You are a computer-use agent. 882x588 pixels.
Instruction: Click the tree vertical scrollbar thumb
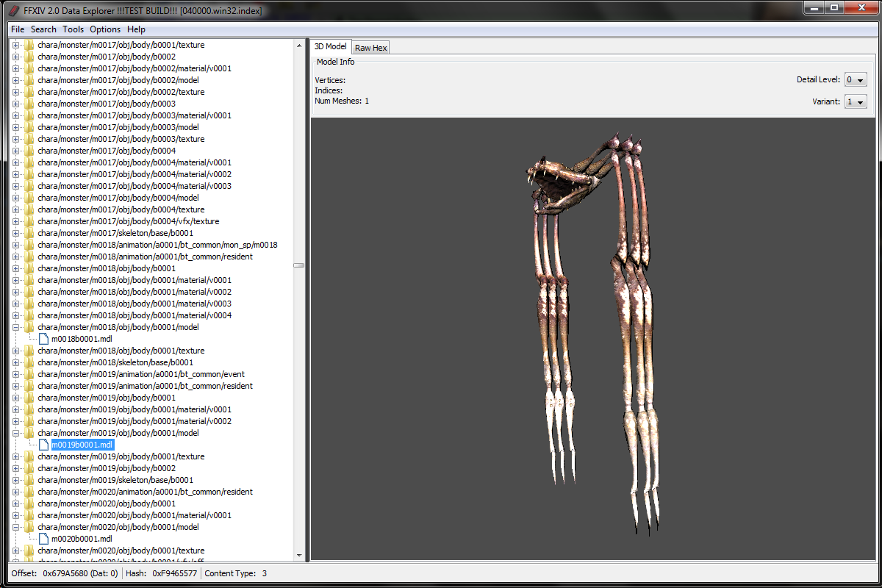tap(299, 265)
